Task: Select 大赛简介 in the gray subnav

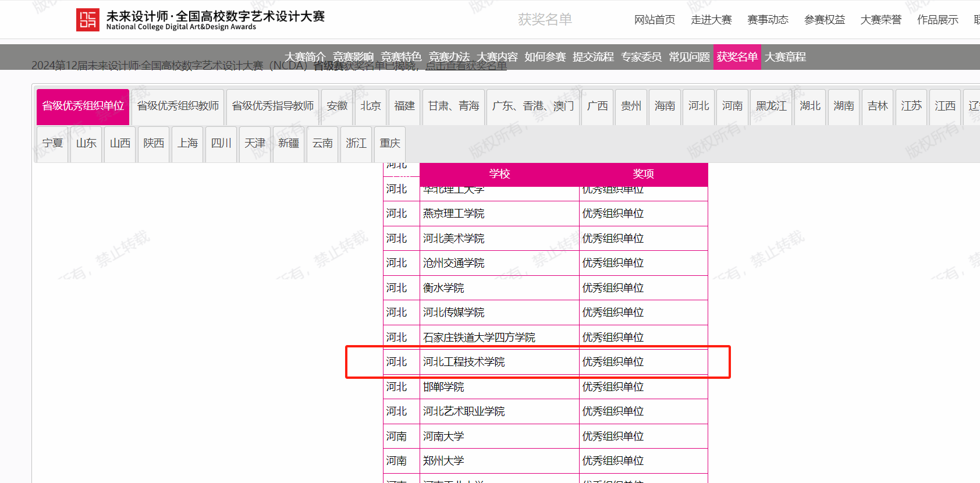Action: click(x=305, y=57)
